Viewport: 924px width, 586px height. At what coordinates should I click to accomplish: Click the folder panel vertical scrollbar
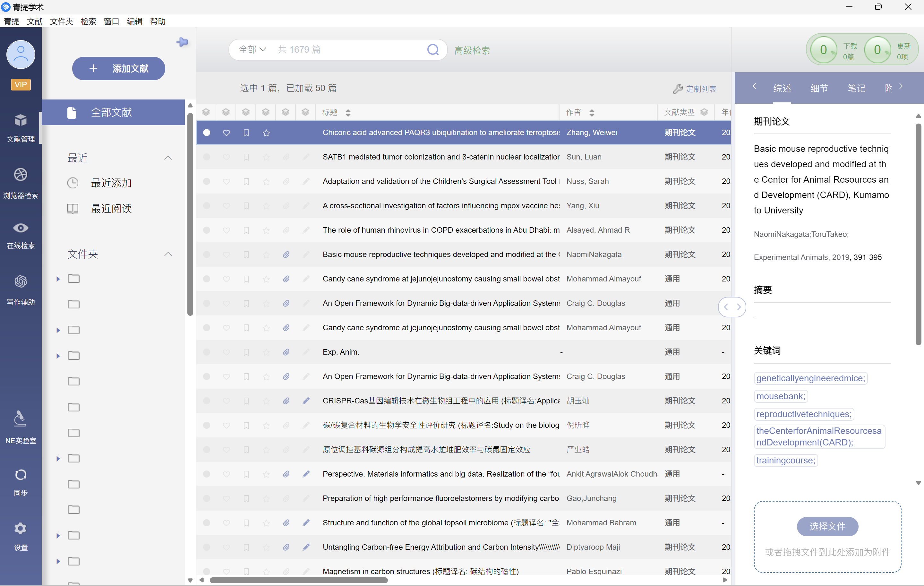[x=190, y=214]
